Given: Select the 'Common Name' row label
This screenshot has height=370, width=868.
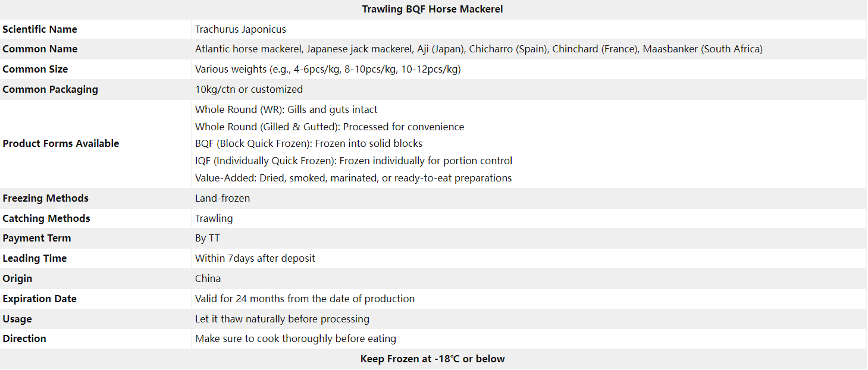Looking at the screenshot, I should (x=40, y=49).
